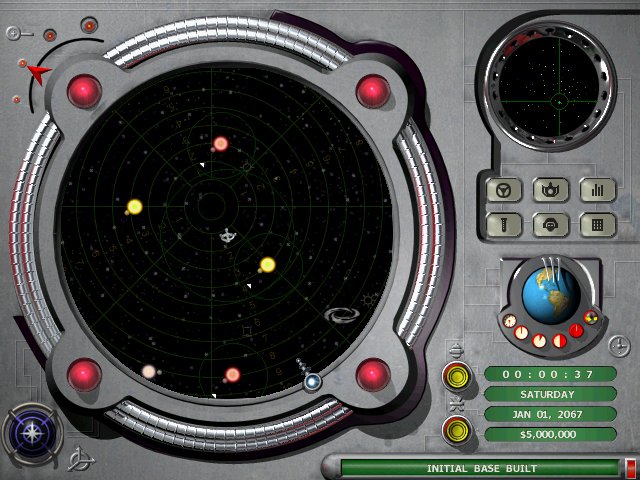This screenshot has height=480, width=640.
Task: Click the clock icon beside the globe
Action: coord(619,346)
